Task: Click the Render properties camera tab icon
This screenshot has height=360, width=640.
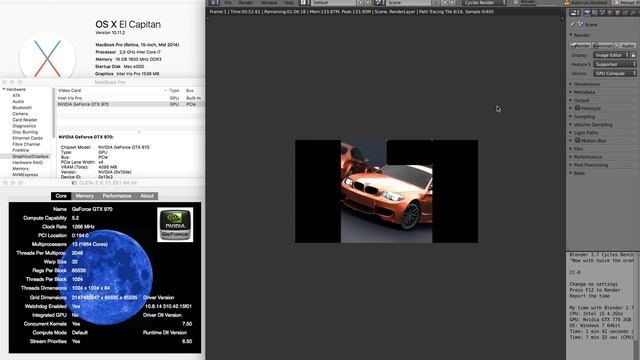Action: click(x=587, y=13)
